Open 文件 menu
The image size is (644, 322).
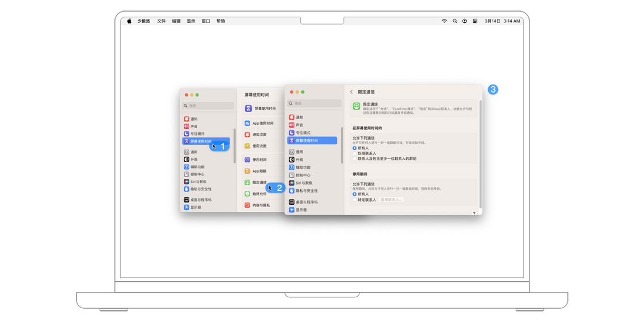tap(162, 21)
